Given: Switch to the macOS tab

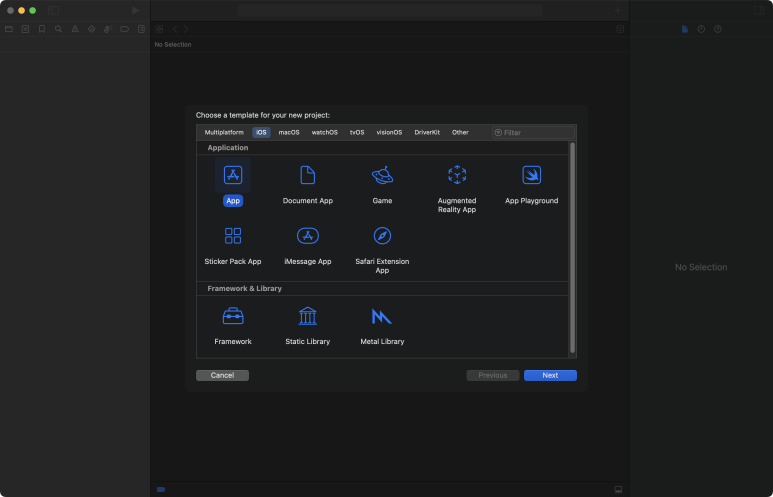Looking at the screenshot, I should click(289, 133).
